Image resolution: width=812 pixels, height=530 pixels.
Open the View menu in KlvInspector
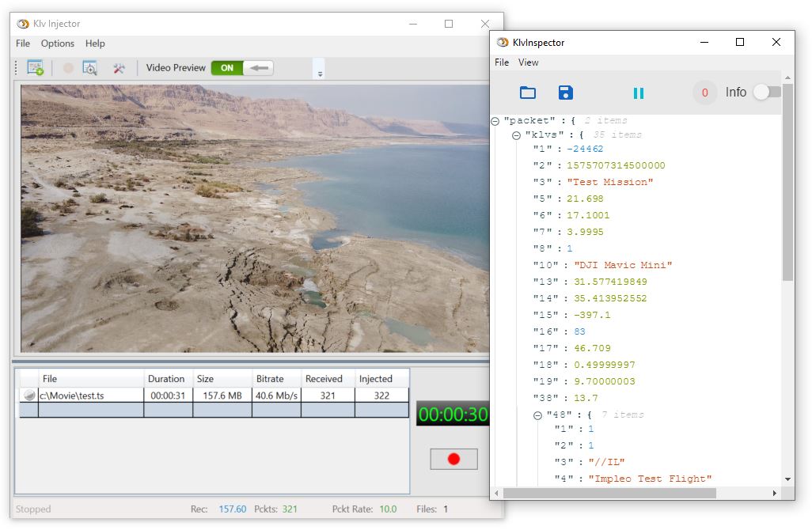coord(528,62)
